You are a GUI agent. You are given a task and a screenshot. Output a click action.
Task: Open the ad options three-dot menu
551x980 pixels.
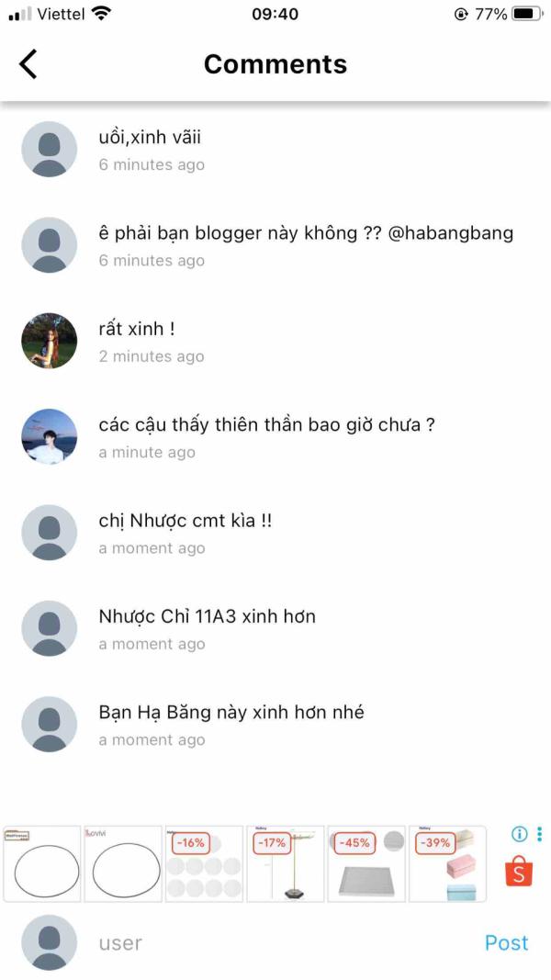(x=539, y=834)
